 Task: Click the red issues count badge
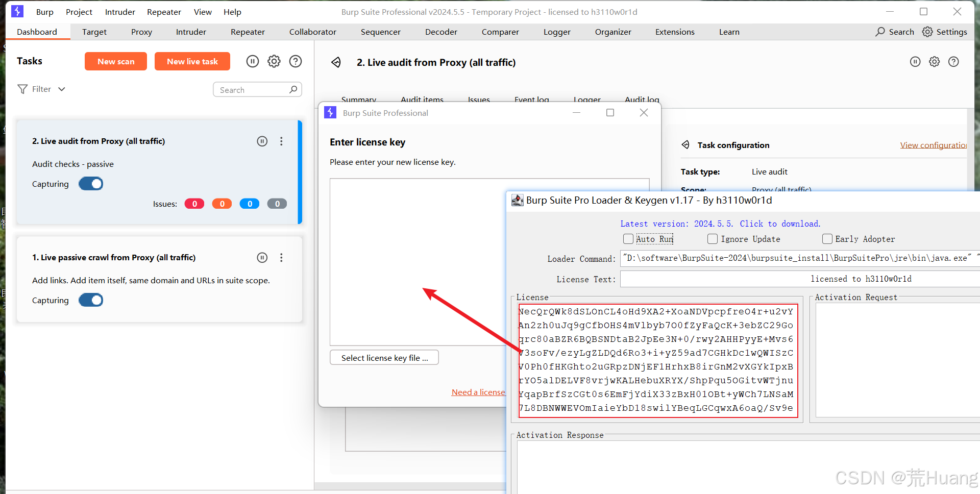(x=194, y=204)
